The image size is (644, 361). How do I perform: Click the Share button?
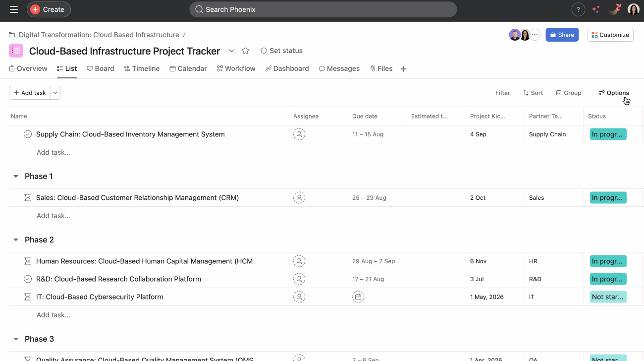(562, 35)
